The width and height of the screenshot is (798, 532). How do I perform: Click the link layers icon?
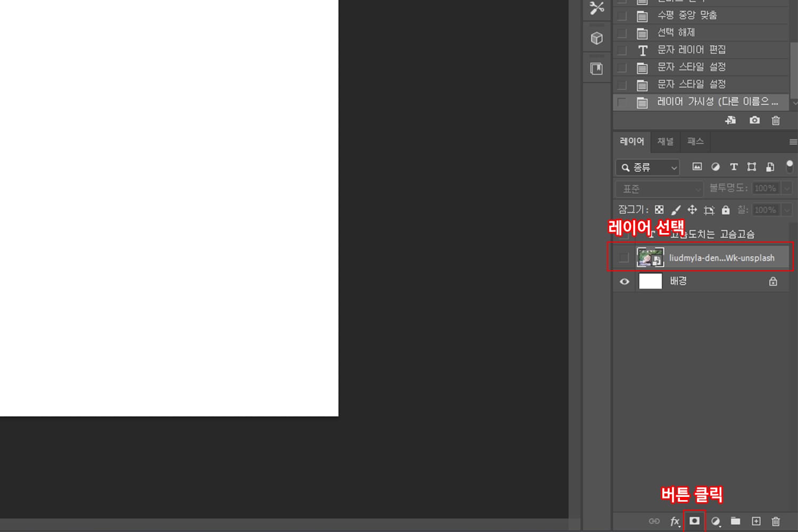pyautogui.click(x=654, y=521)
